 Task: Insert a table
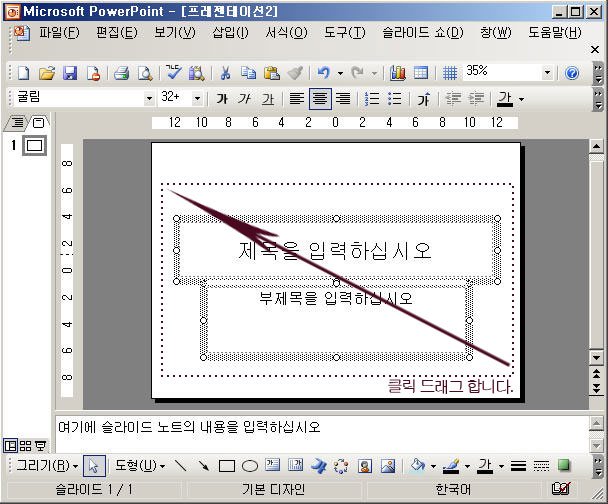click(x=421, y=73)
